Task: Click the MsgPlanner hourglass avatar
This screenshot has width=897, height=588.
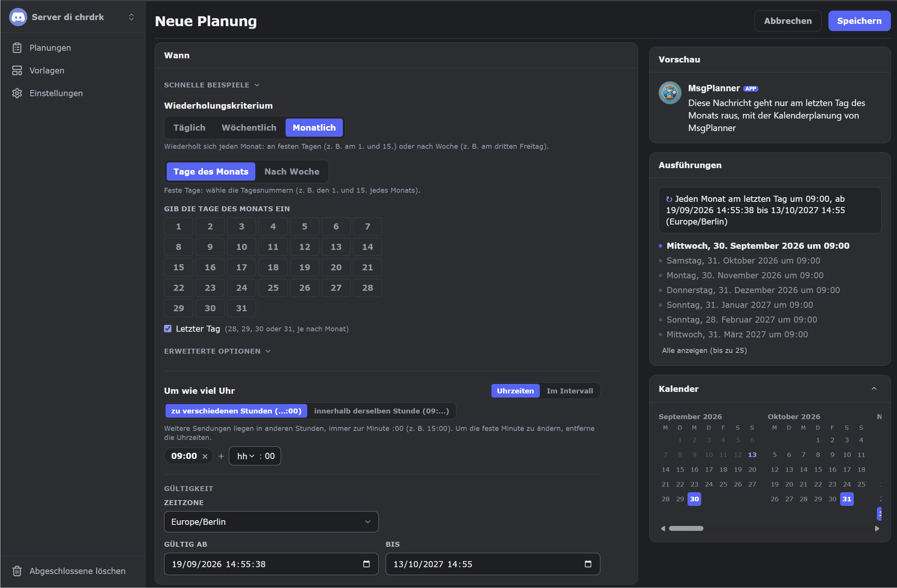Action: [x=670, y=93]
